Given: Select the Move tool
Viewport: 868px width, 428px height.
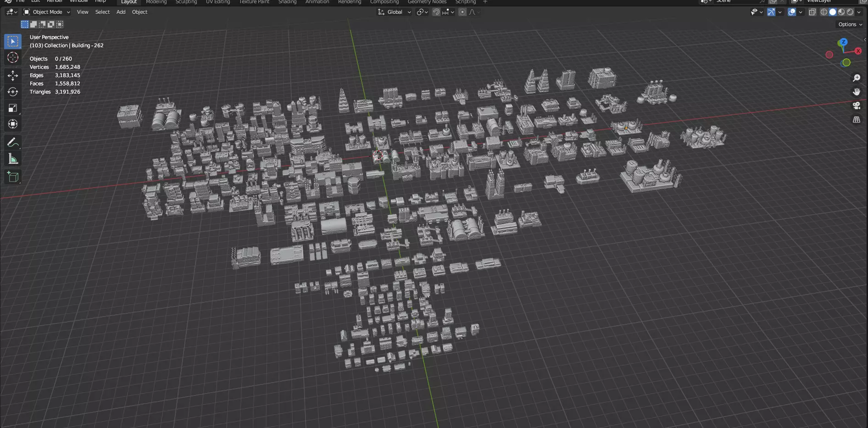Looking at the screenshot, I should pos(13,75).
